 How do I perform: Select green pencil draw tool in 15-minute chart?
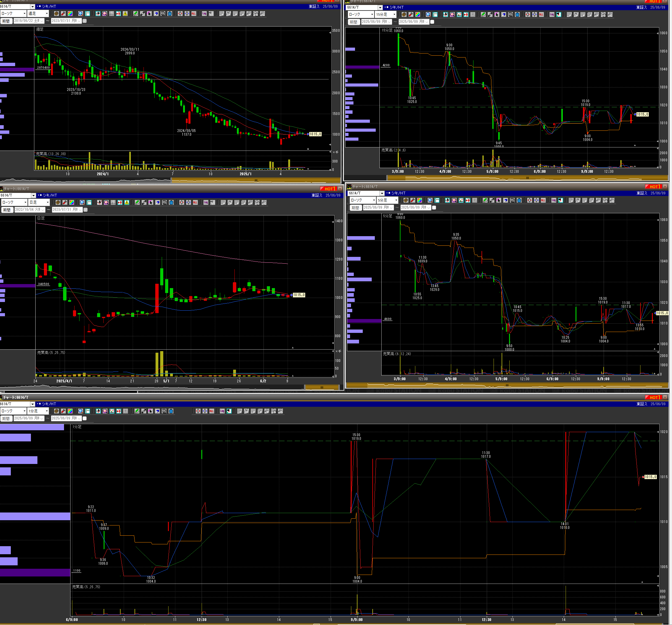tap(483, 15)
